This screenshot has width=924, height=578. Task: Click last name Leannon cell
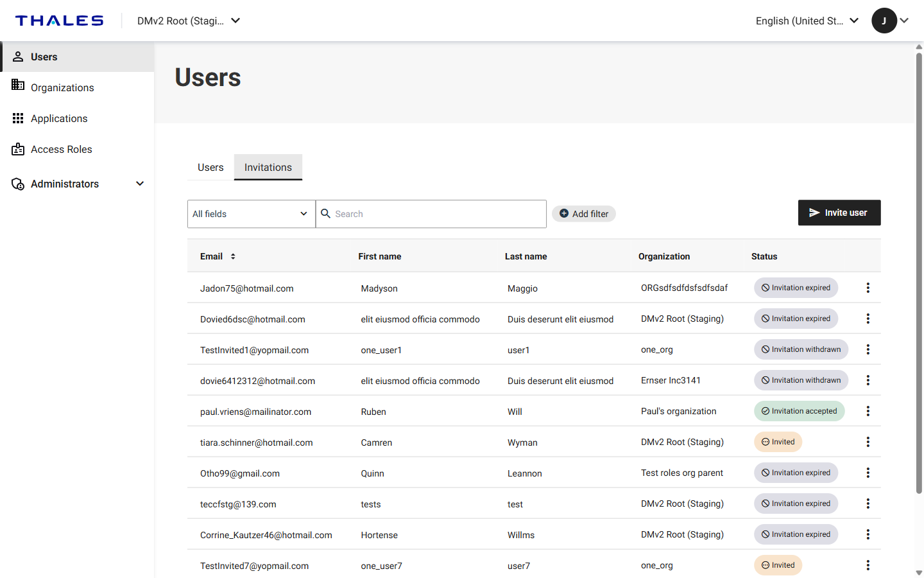click(525, 473)
